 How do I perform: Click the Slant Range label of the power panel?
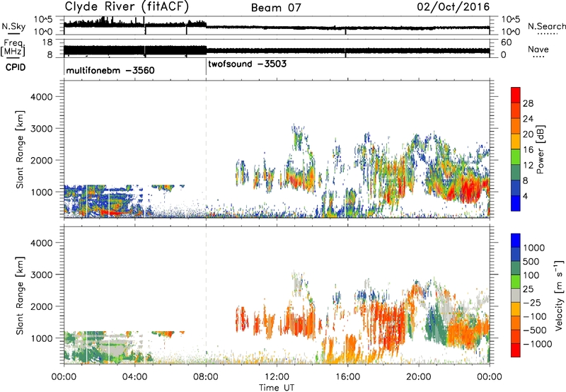tap(20, 149)
